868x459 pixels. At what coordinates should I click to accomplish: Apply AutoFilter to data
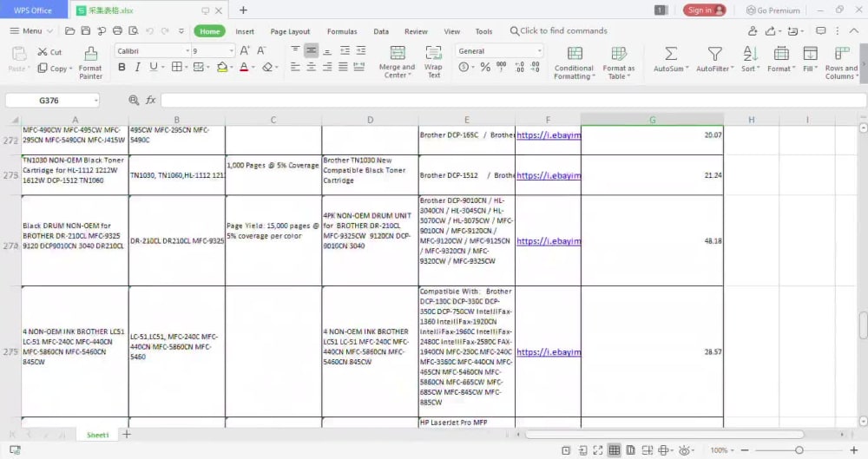click(x=714, y=59)
